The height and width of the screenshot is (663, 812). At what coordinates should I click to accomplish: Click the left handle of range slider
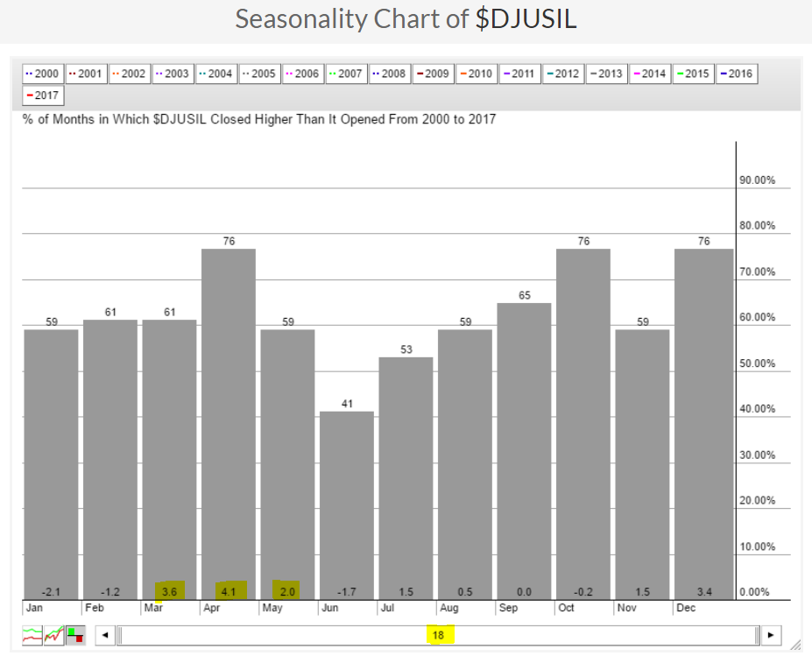[120, 635]
